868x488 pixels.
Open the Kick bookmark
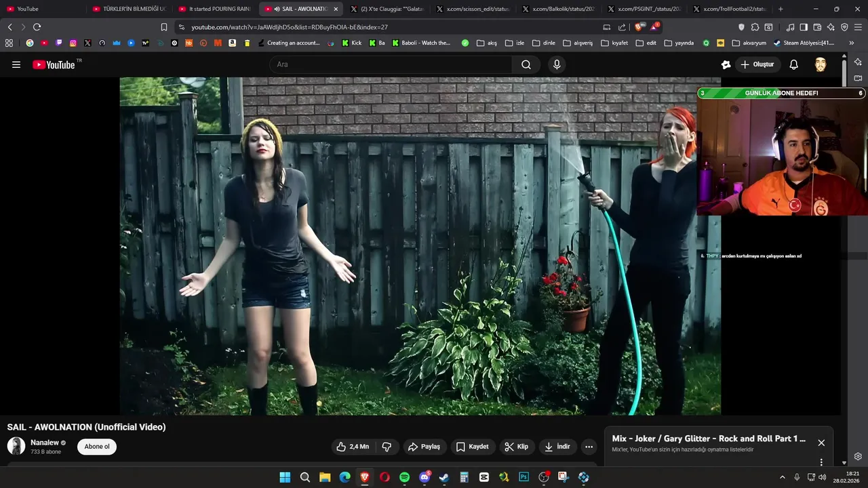click(352, 43)
